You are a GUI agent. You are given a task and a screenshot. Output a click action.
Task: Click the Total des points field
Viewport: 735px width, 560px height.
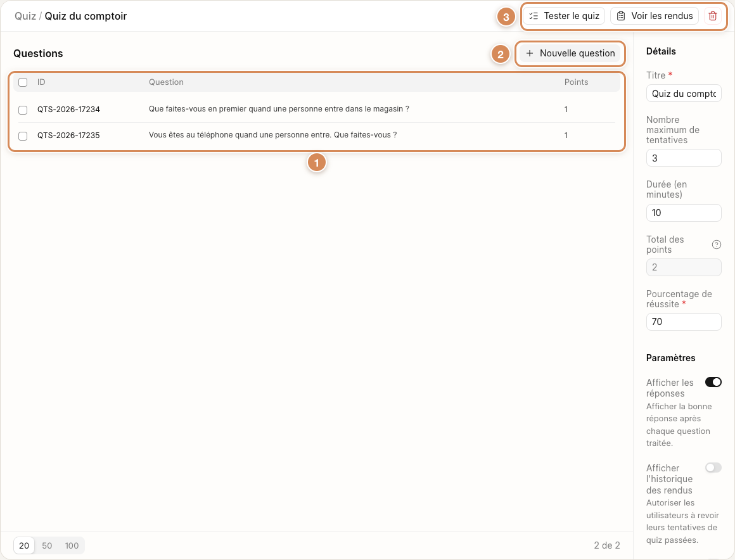point(684,267)
